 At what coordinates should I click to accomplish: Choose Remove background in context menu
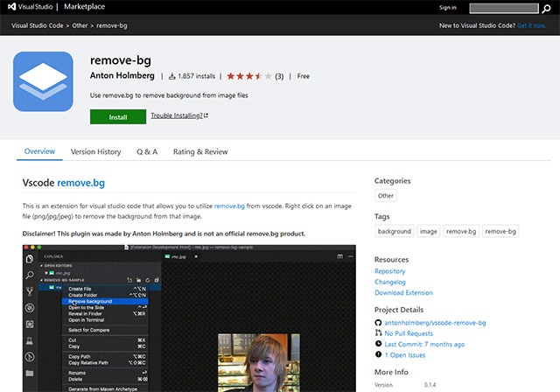105,301
